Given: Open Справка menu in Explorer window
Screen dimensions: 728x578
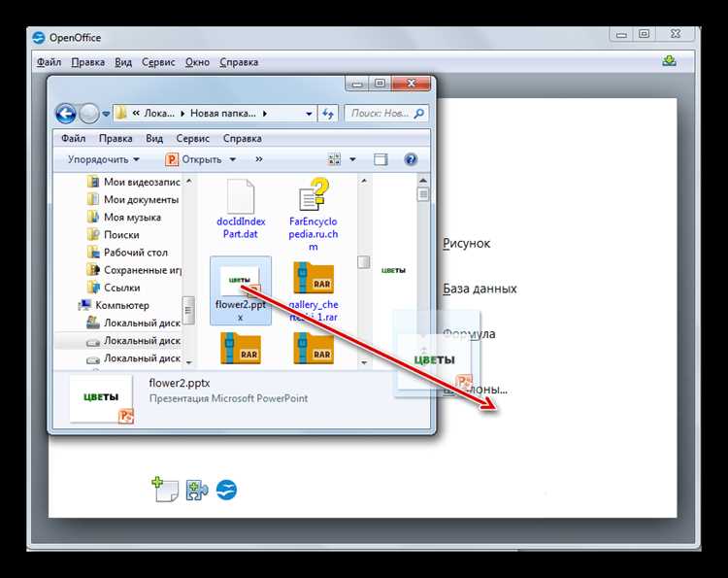Looking at the screenshot, I should pyautogui.click(x=243, y=139).
